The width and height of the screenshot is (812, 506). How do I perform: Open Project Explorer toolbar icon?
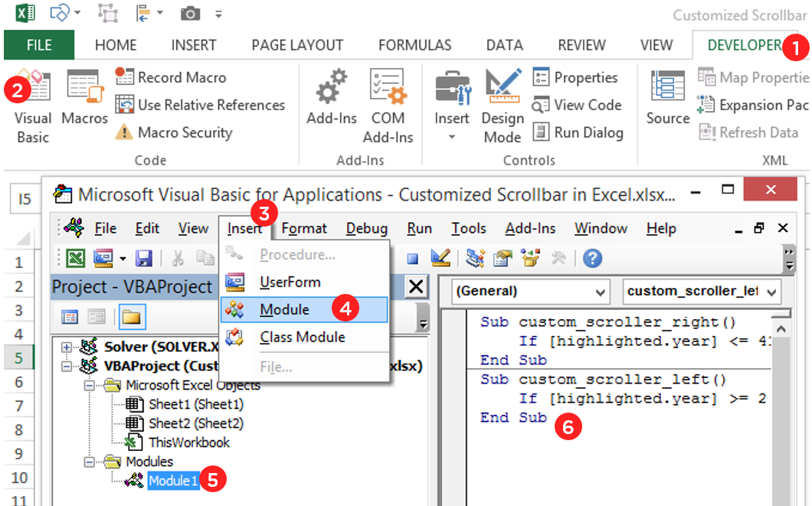coord(475,258)
